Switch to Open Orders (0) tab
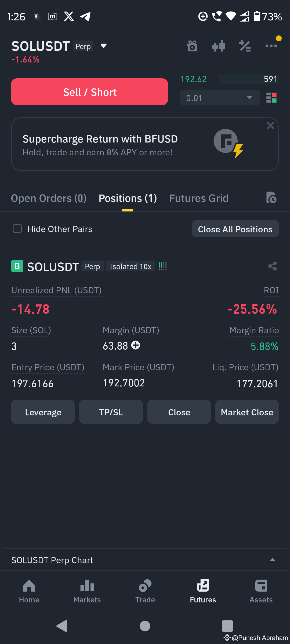This screenshot has height=644, width=290. pyautogui.click(x=49, y=198)
